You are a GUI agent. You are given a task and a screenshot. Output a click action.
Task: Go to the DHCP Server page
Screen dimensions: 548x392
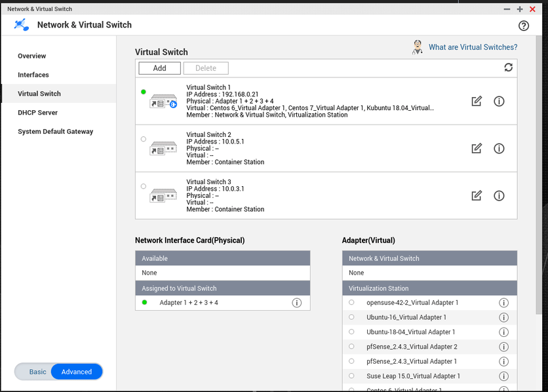pyautogui.click(x=38, y=113)
